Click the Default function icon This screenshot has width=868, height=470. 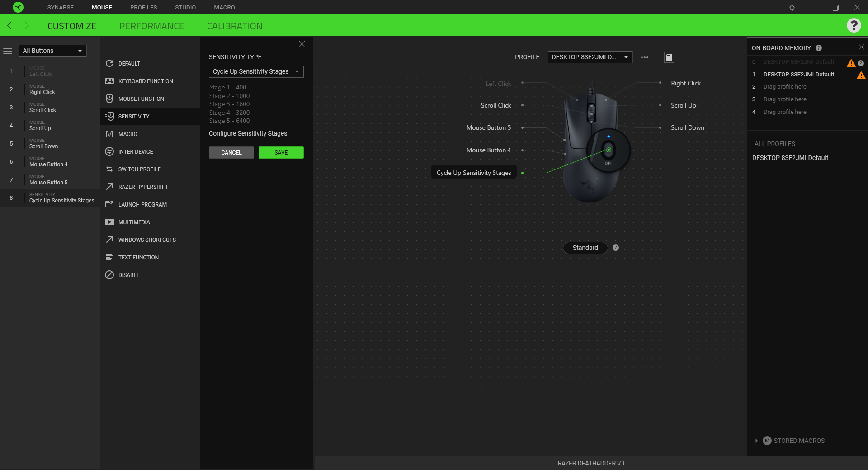(109, 63)
